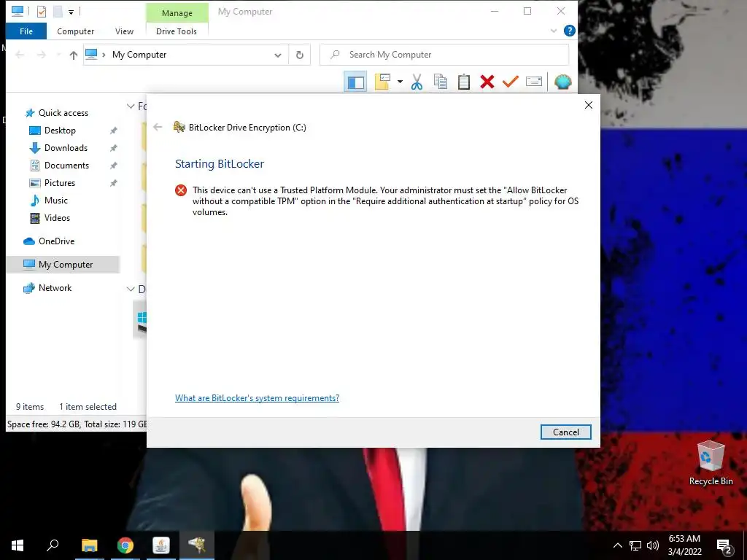747x560 pixels.
Task: Select the Manage contextual tab
Action: [177, 13]
